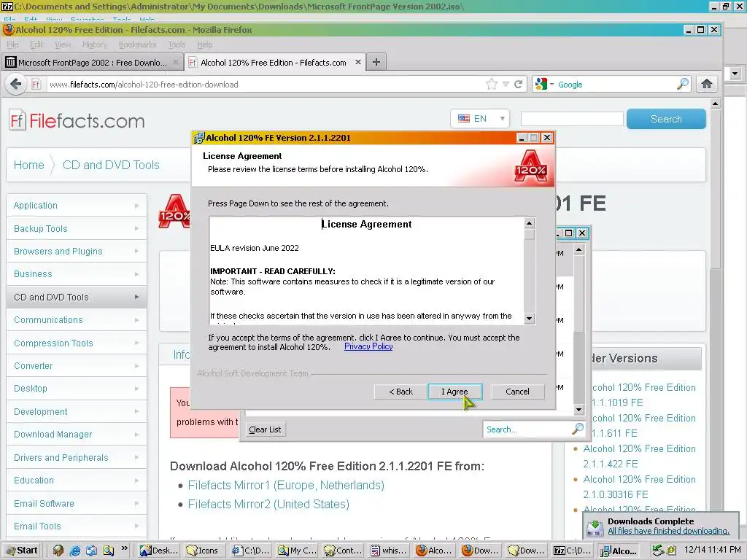The height and width of the screenshot is (560, 747).
Task: Expand the Application category arrow
Action: (x=136, y=206)
